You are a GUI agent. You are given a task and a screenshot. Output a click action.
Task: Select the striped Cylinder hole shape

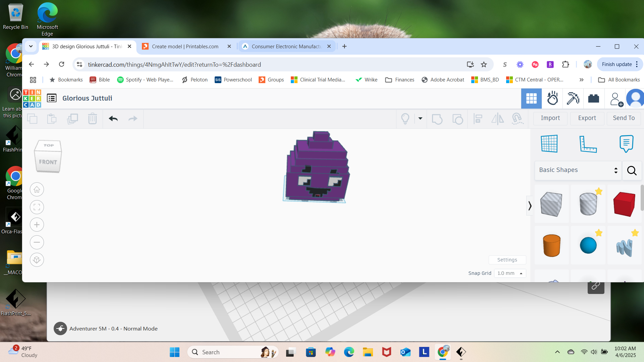588,204
